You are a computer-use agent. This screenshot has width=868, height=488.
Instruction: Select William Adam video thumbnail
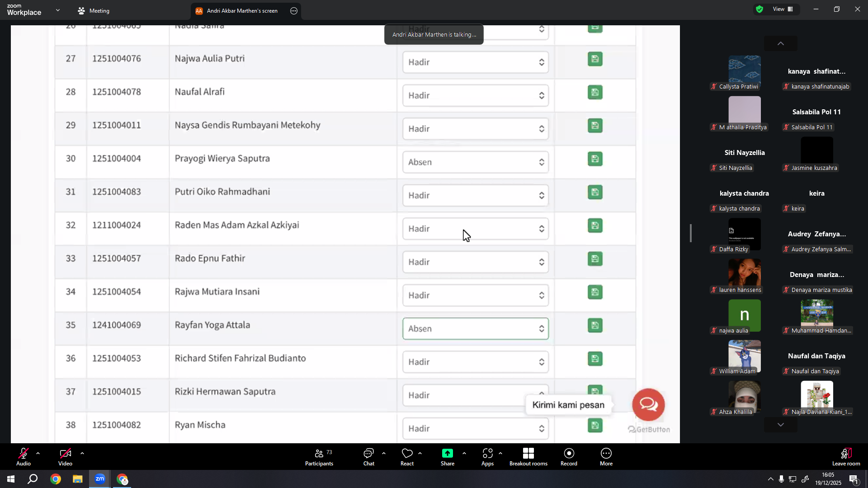745,357
